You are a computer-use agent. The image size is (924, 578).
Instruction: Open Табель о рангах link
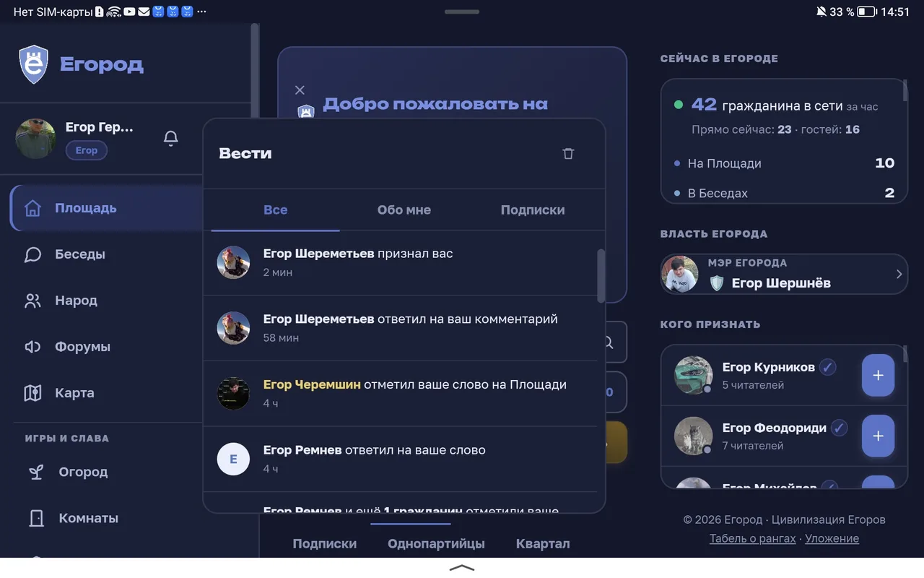753,538
